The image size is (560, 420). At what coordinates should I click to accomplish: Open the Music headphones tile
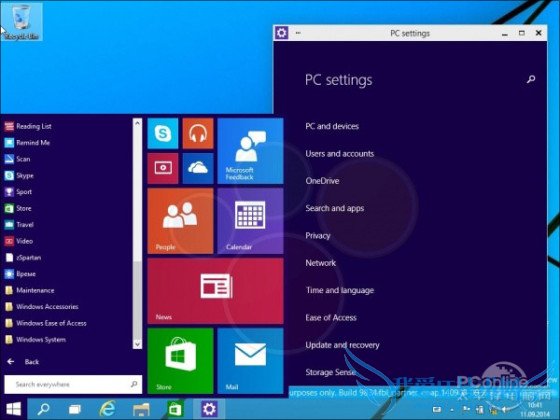click(198, 133)
